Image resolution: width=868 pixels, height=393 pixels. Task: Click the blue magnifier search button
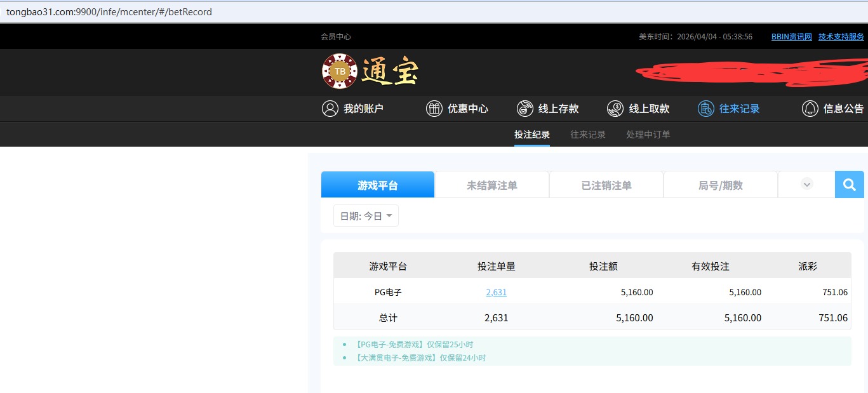849,185
